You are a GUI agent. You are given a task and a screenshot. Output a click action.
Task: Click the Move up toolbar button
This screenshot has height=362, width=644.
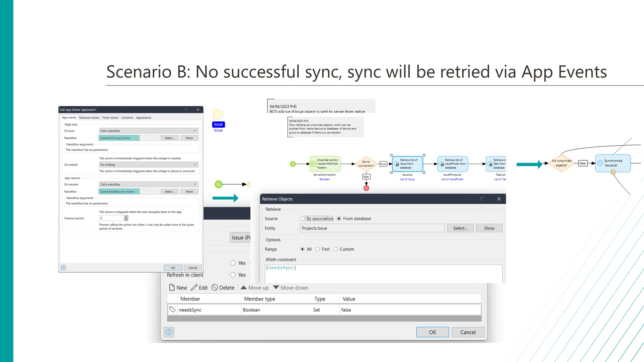tap(255, 288)
